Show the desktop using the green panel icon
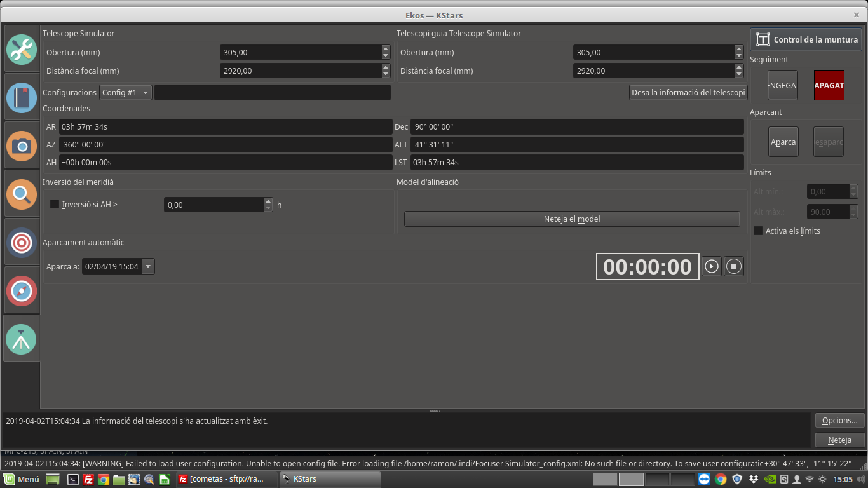Image resolution: width=868 pixels, height=488 pixels. click(x=53, y=479)
